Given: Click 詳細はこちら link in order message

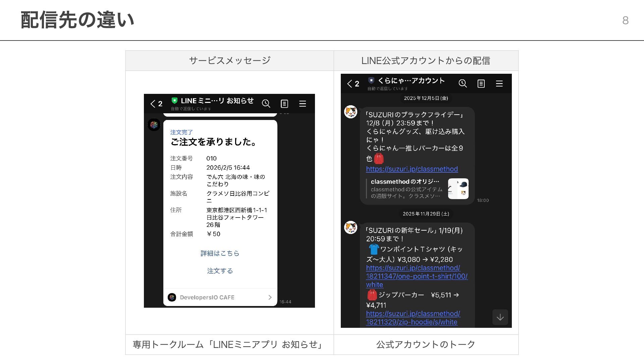Looking at the screenshot, I should (220, 253).
